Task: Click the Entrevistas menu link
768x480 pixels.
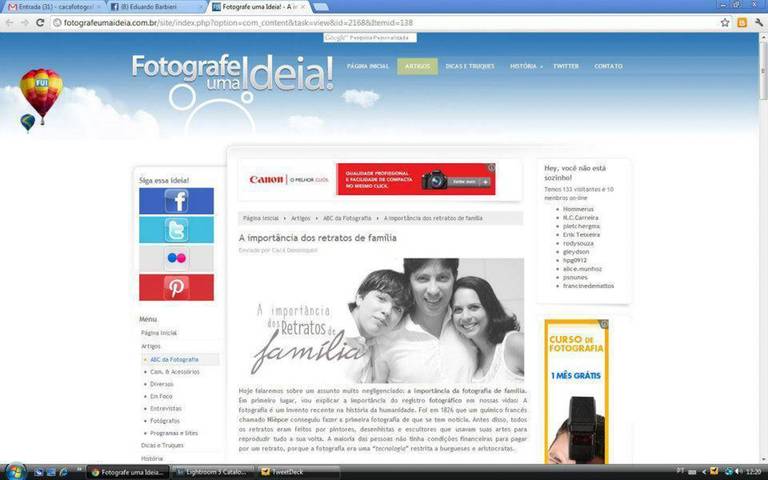Action: click(166, 409)
